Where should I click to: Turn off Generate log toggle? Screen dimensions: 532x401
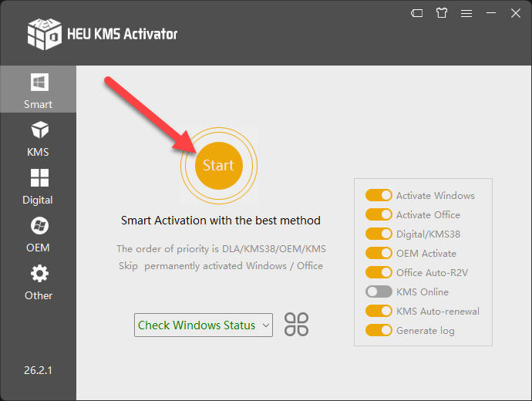pos(379,330)
